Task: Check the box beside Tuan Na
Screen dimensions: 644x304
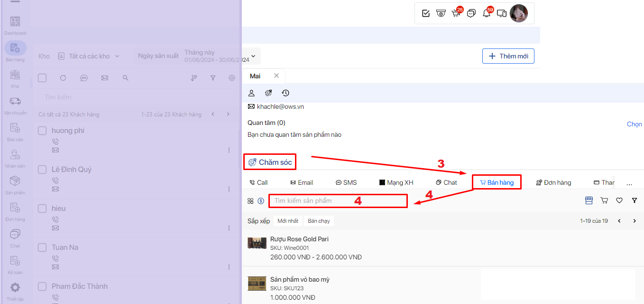Action: pos(42,247)
